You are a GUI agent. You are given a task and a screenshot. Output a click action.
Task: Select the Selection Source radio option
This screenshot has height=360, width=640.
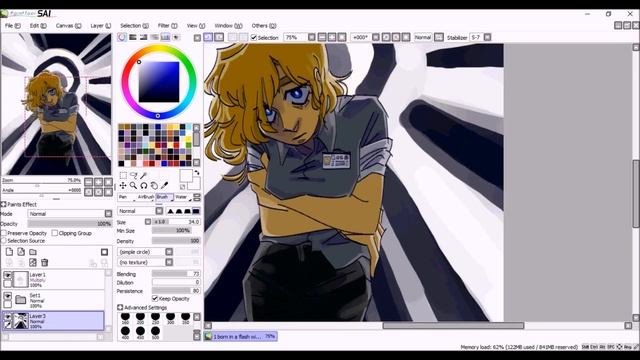click(4, 241)
